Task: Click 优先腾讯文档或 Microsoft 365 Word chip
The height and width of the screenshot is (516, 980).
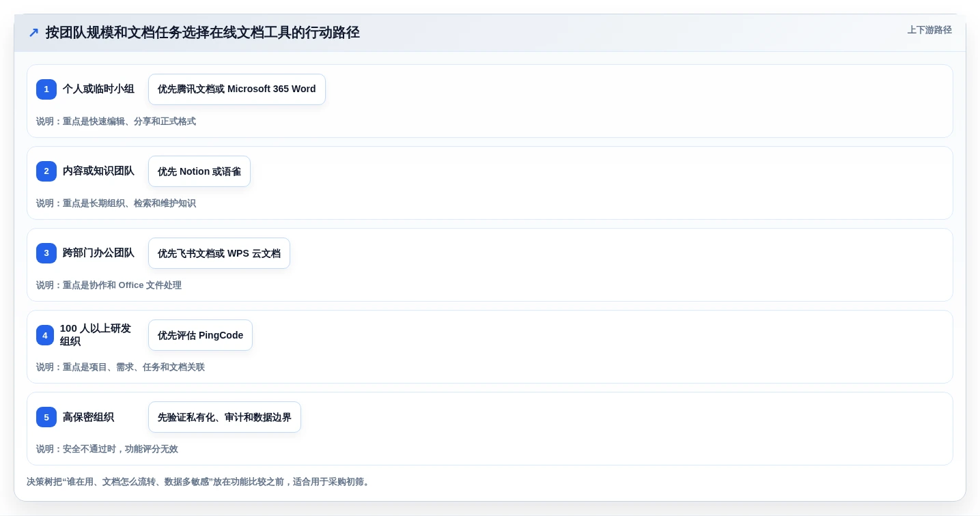Action: click(x=237, y=89)
